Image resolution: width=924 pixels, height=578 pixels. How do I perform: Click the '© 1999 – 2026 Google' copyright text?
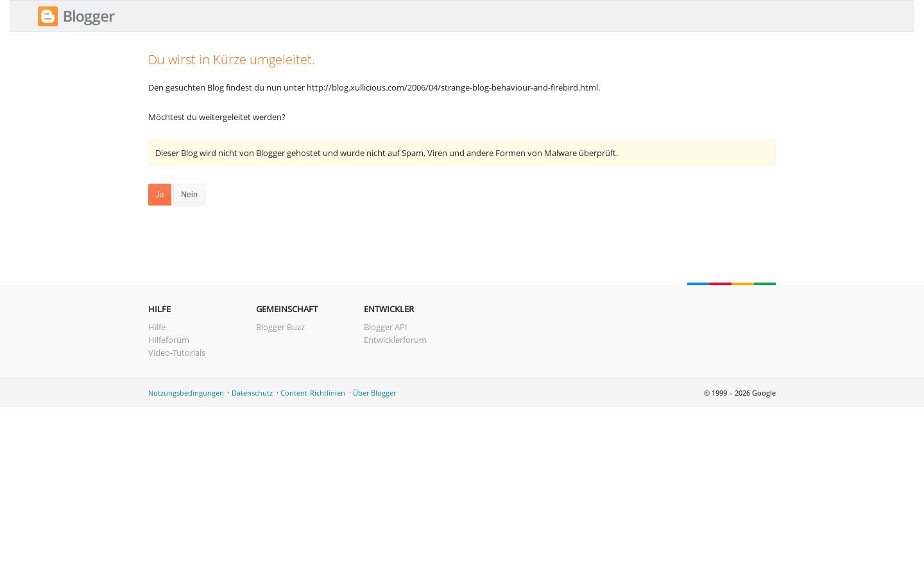[740, 393]
